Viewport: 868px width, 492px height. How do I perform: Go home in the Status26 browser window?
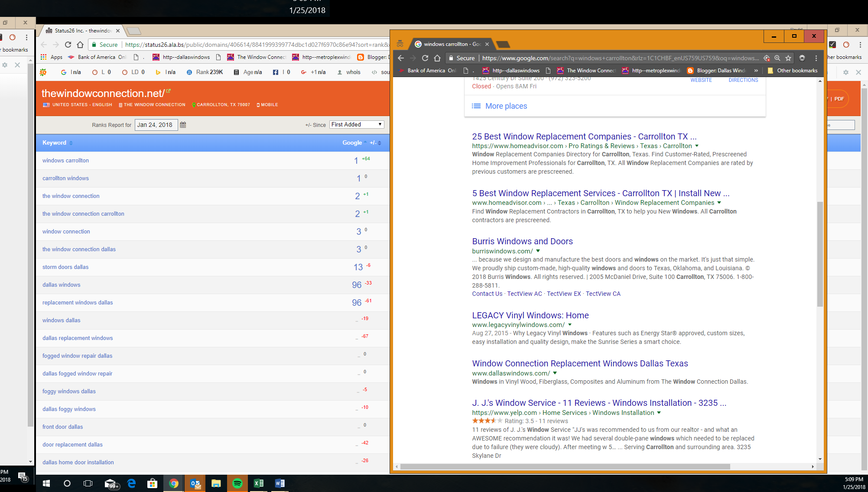tap(80, 45)
